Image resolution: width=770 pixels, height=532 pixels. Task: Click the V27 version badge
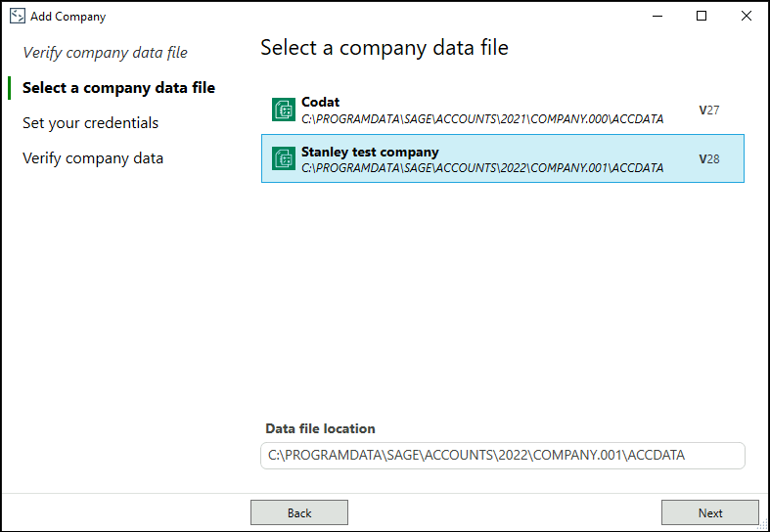pyautogui.click(x=709, y=111)
